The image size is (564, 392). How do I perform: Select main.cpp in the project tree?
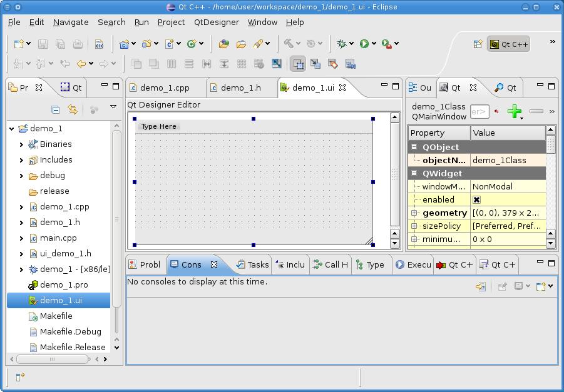pos(58,238)
